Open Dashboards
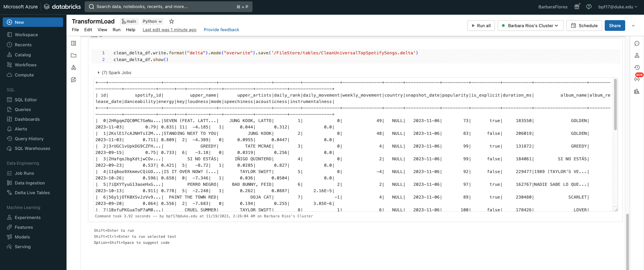 pos(27,119)
